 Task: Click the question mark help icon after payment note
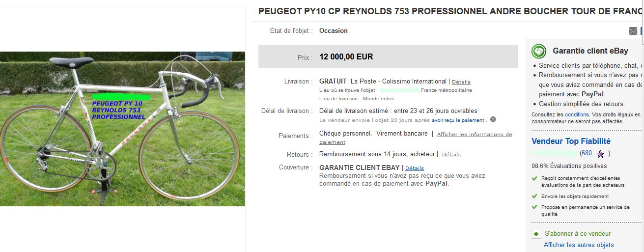(493, 119)
